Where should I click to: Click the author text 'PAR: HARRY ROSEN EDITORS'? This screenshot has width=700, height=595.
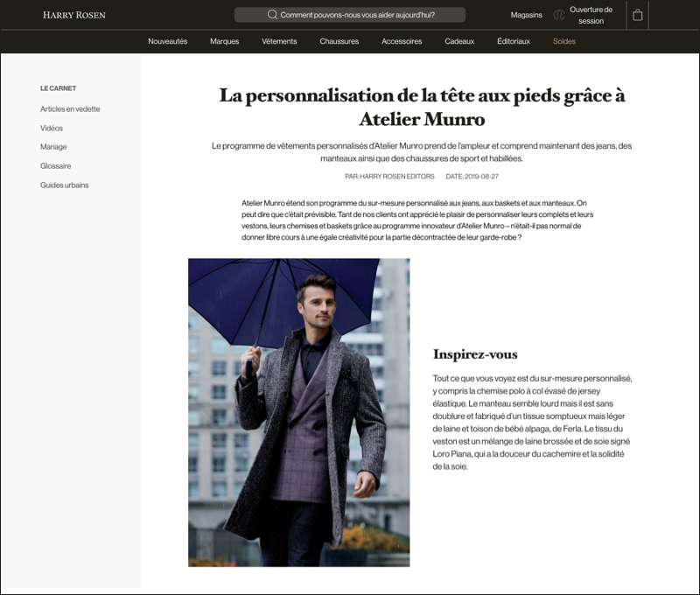(389, 177)
